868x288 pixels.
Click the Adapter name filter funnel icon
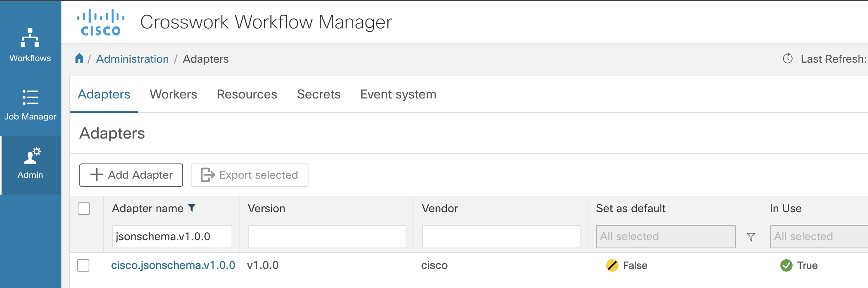pyautogui.click(x=192, y=208)
